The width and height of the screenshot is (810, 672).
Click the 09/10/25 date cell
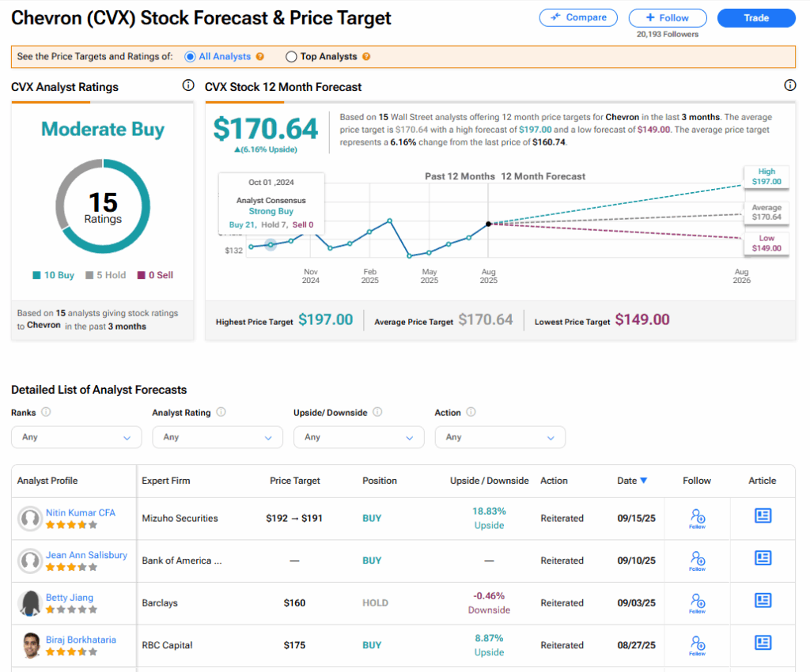637,561
